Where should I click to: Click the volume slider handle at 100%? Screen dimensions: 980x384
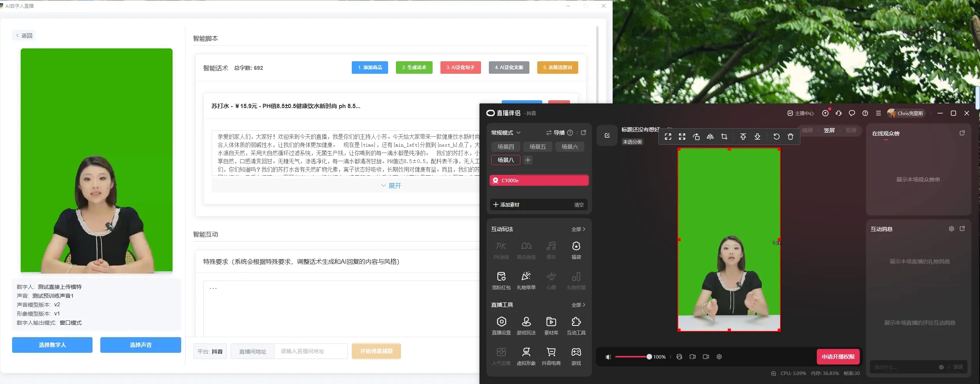(x=649, y=357)
